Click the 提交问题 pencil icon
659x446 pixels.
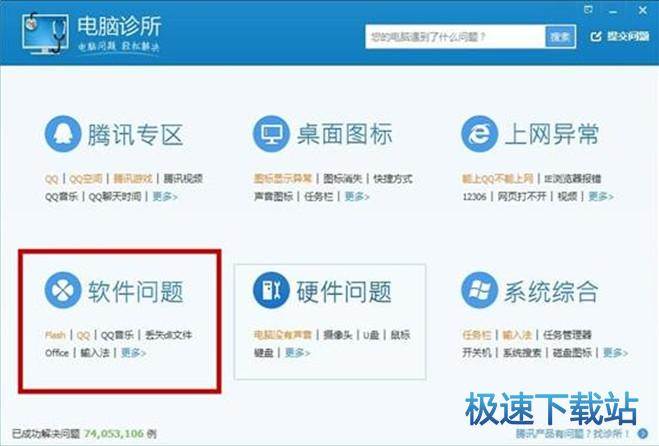tap(596, 37)
